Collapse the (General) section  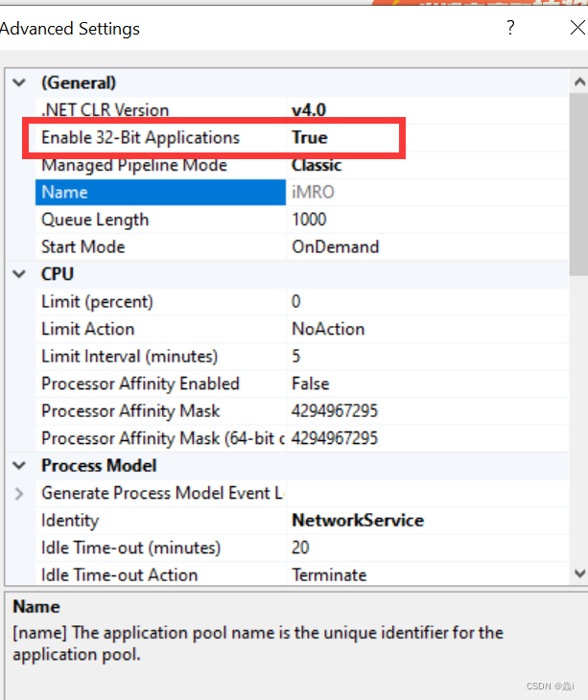click(19, 82)
